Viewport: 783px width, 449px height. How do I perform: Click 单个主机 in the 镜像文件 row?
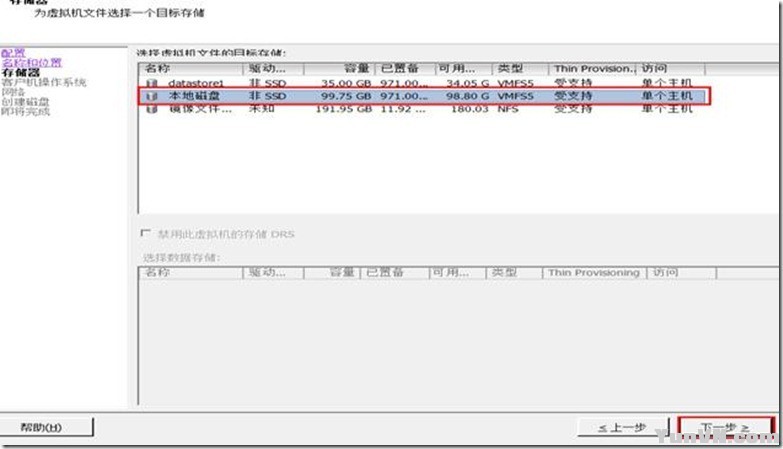tap(667, 108)
